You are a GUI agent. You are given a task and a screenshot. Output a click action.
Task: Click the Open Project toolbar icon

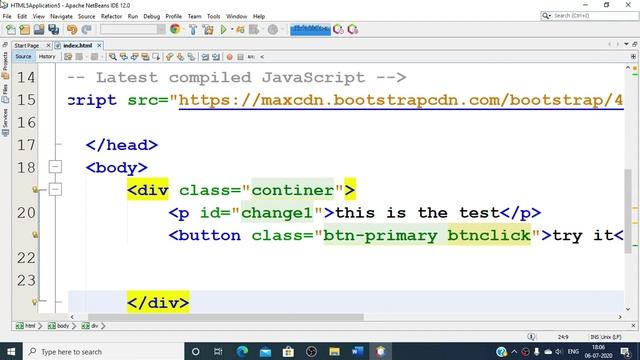pos(39,29)
